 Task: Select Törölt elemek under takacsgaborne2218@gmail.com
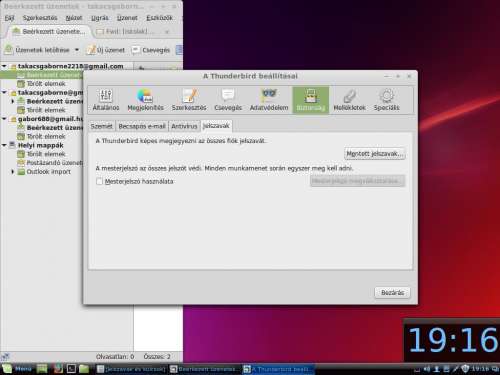click(41, 84)
